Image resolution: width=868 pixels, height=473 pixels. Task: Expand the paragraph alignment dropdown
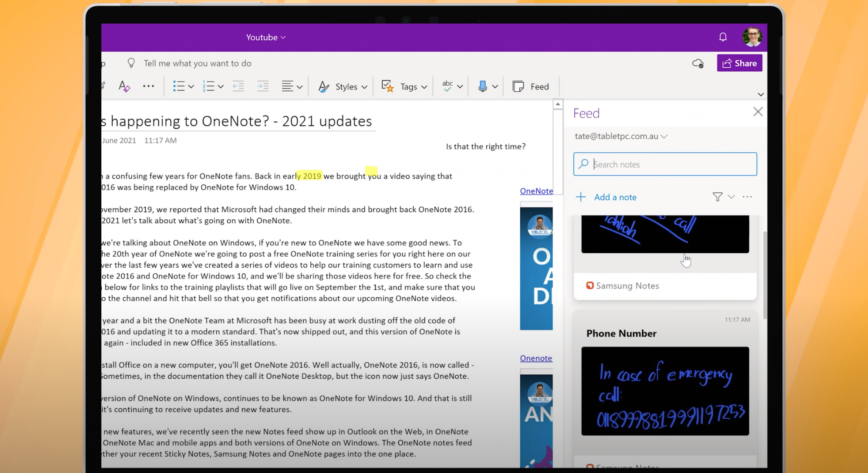300,87
